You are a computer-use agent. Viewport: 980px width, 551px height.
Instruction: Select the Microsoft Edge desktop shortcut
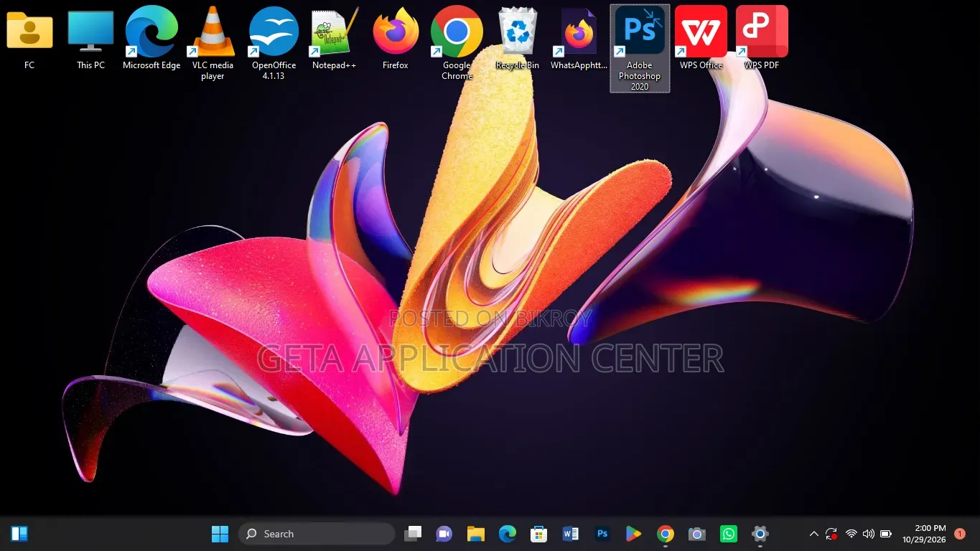tap(151, 37)
